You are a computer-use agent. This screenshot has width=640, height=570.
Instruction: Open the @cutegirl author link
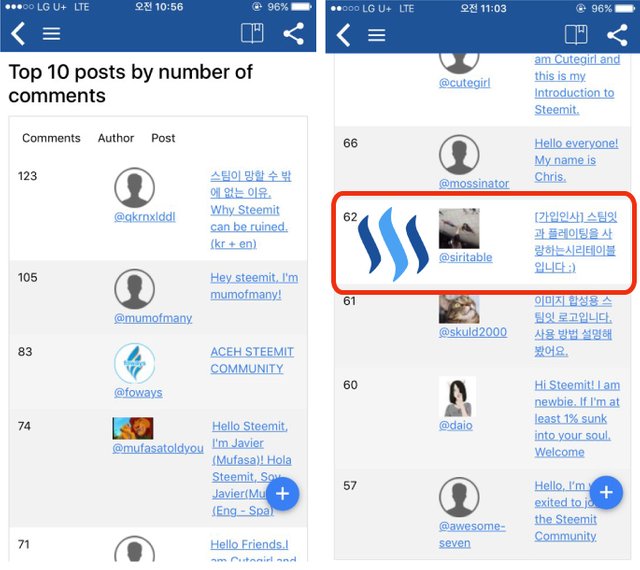tap(464, 83)
